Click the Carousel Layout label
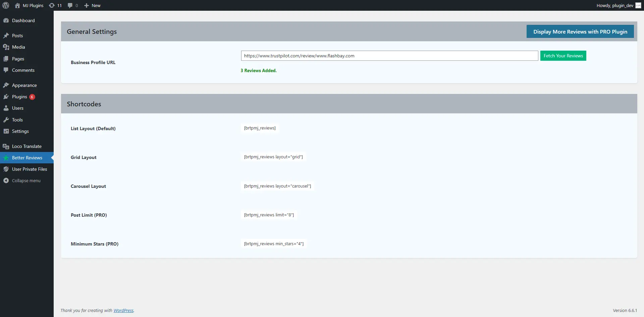Image resolution: width=644 pixels, height=317 pixels. pyautogui.click(x=88, y=186)
